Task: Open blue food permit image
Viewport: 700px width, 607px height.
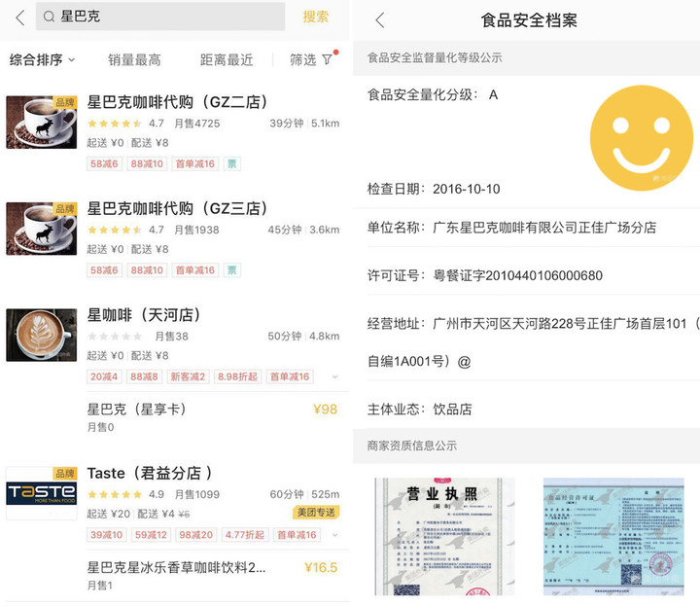Action: 613,536
